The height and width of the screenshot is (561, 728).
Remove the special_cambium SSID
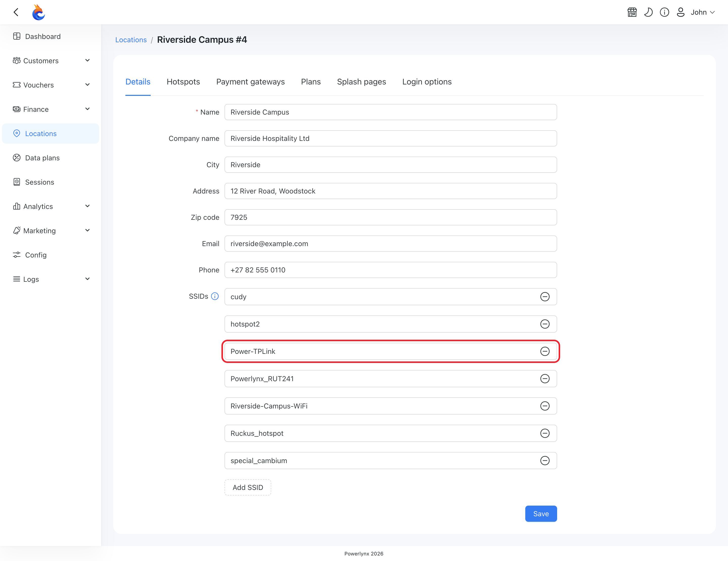545,461
